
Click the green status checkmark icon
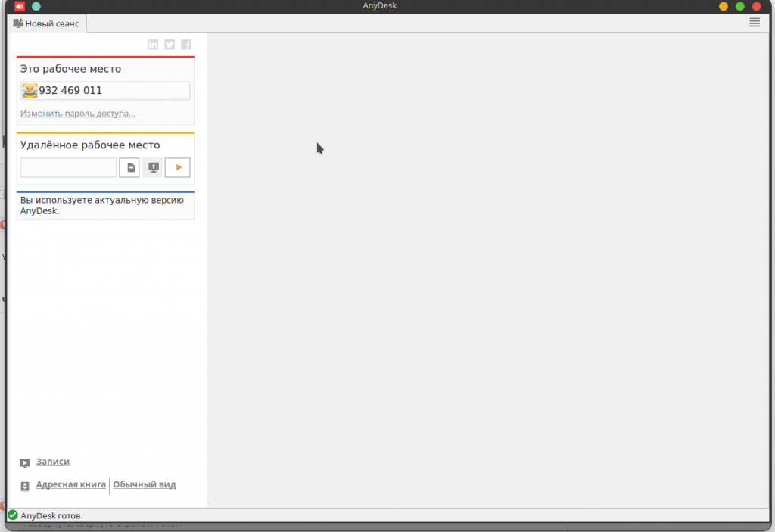(13, 515)
